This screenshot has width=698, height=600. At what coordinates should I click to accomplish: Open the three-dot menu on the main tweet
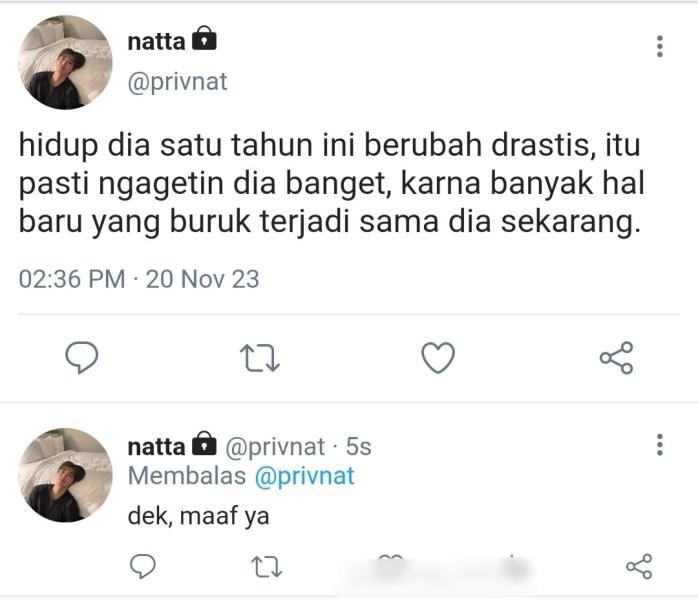659,46
